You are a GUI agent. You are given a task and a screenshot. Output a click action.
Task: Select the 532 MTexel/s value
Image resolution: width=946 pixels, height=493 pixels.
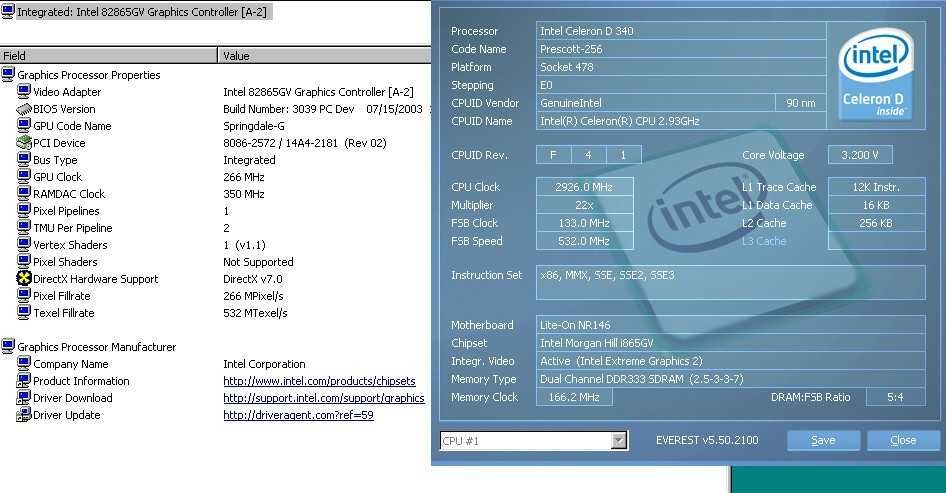click(255, 313)
